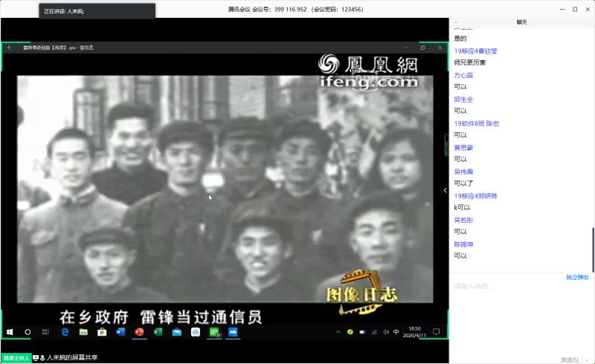Click the 独立弹出 link
This screenshot has width=595, height=364.
tap(577, 277)
